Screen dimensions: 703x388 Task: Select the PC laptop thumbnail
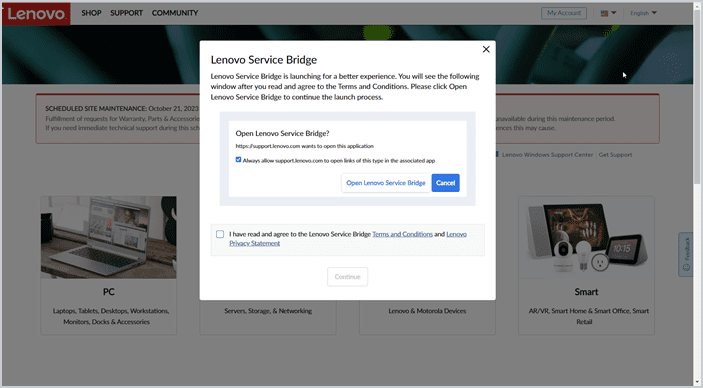pos(108,237)
